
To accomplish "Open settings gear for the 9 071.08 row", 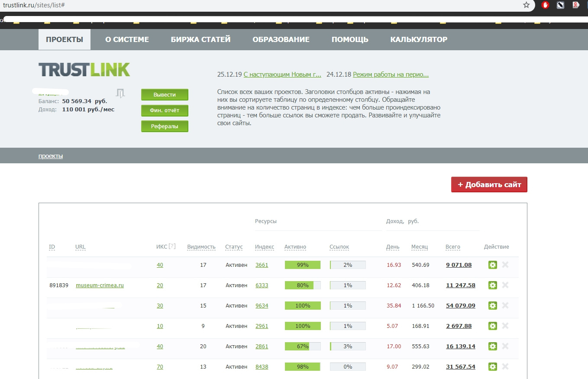I will point(492,265).
